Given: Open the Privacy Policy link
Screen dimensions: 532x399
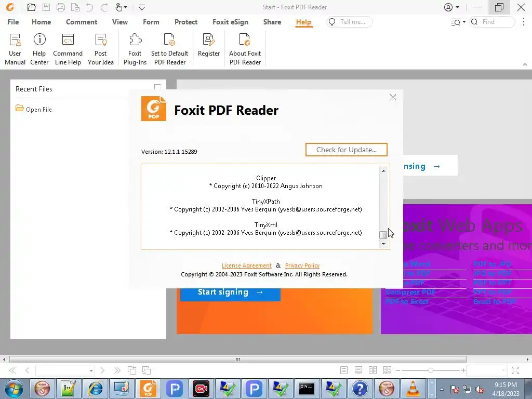Looking at the screenshot, I should 302,265.
